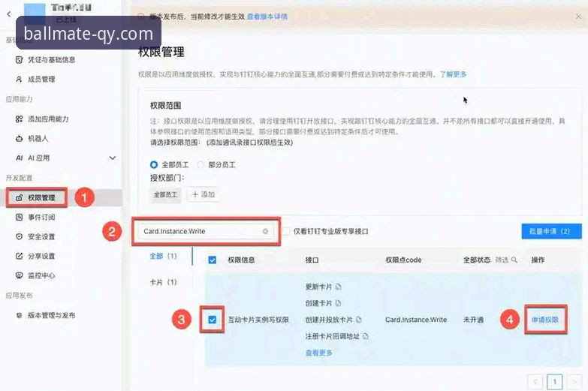Viewport: 588px width, 391px height.
Task: Select the 部分员工 radio button
Action: [201, 164]
